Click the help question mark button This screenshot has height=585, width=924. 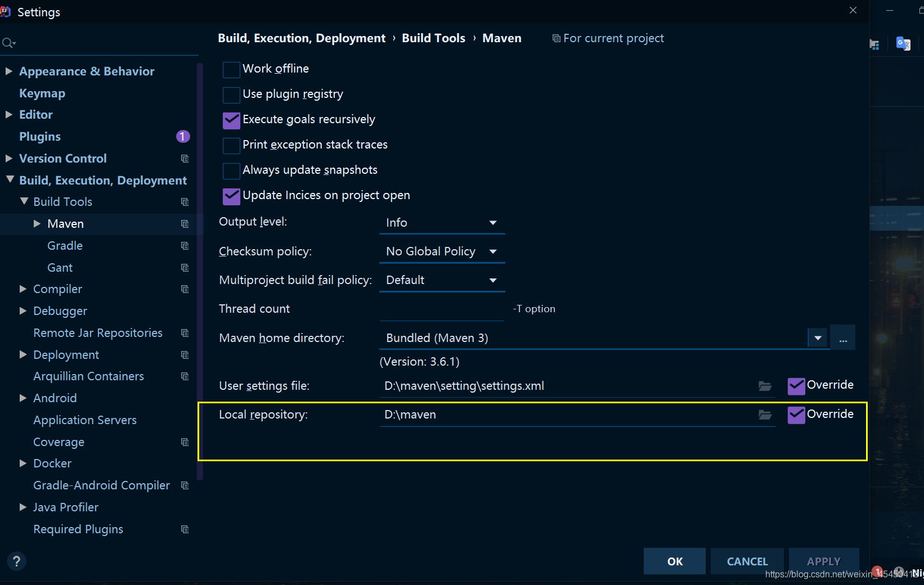16,561
